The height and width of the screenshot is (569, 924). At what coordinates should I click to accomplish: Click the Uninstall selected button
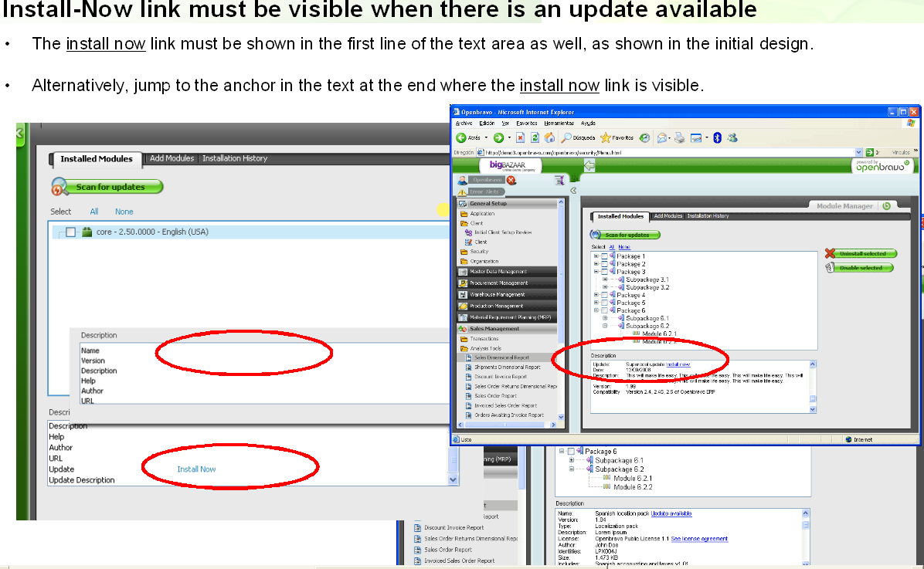(862, 253)
